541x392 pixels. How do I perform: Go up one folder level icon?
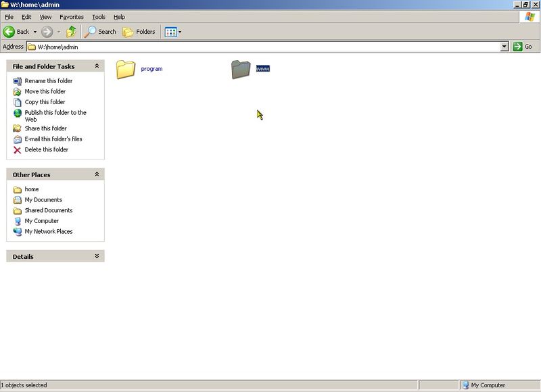[x=72, y=32]
